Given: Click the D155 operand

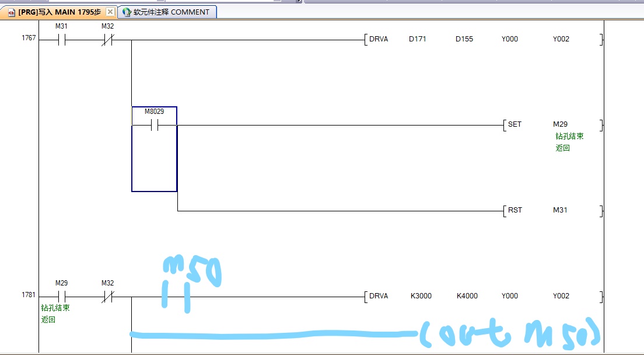Looking at the screenshot, I should (x=465, y=39).
